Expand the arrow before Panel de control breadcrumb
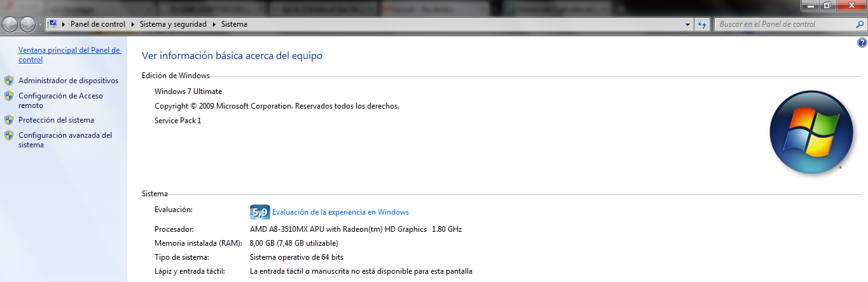Image resolution: width=868 pixels, height=282 pixels. 64,24
